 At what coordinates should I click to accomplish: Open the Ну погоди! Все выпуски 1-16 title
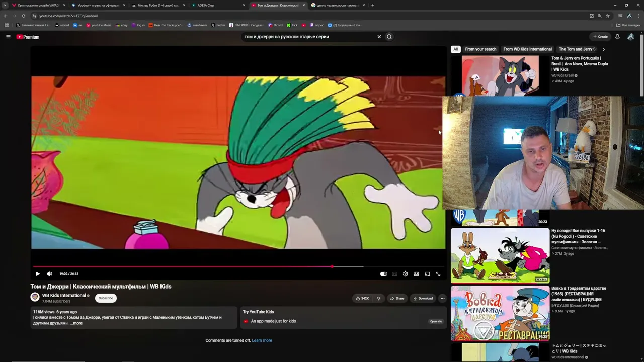(578, 236)
